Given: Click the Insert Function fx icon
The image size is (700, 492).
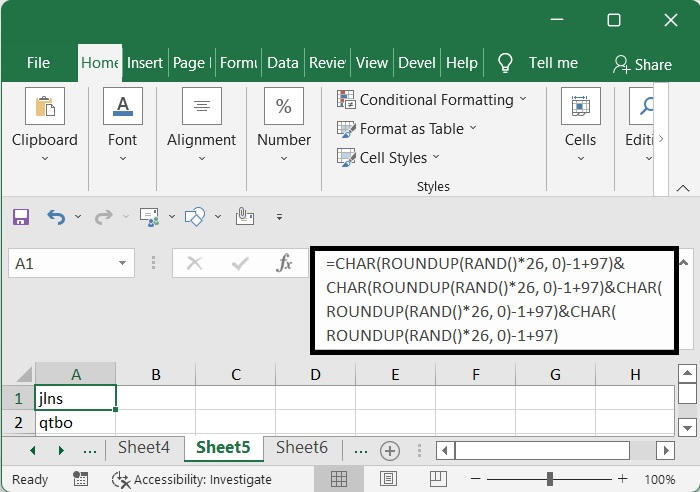Looking at the screenshot, I should point(285,263).
